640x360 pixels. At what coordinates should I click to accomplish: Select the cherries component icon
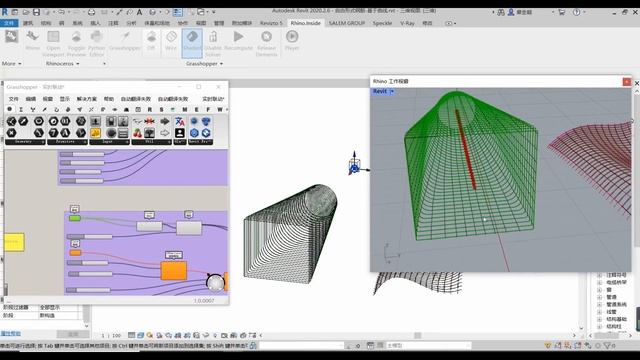point(138,133)
